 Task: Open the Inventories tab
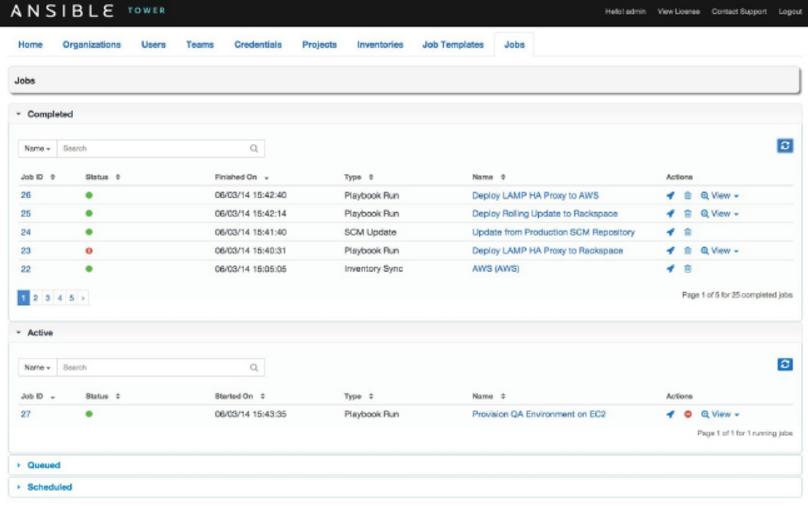(380, 45)
